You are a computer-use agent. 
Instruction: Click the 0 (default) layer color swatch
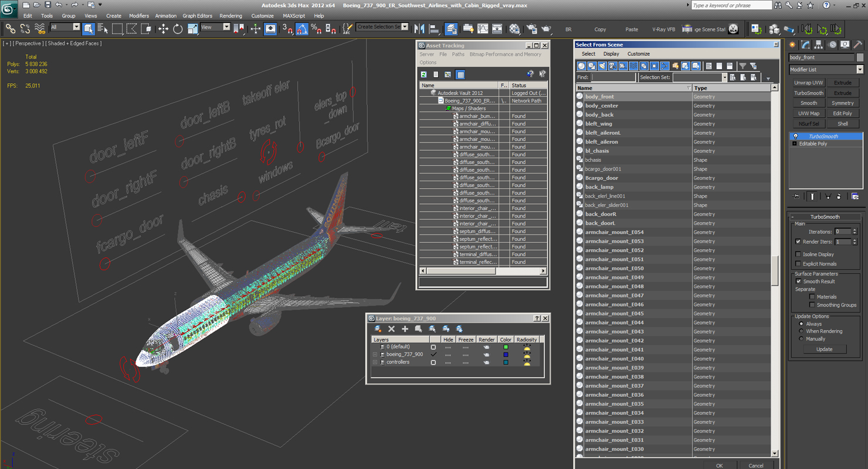click(x=506, y=347)
